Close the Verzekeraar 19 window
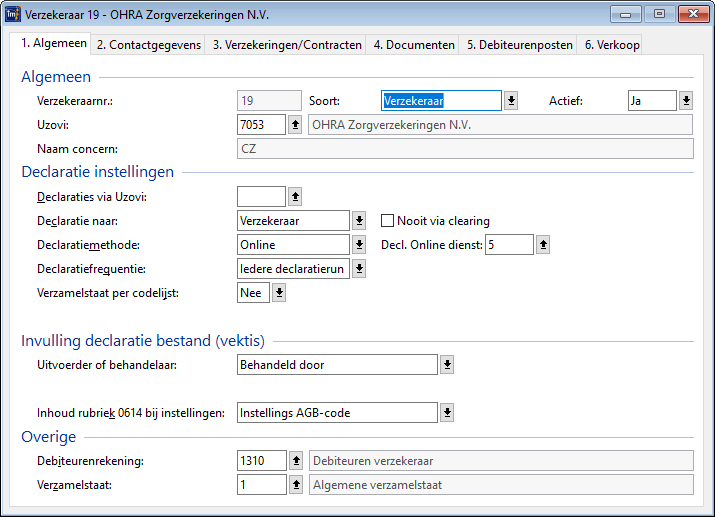 click(693, 14)
